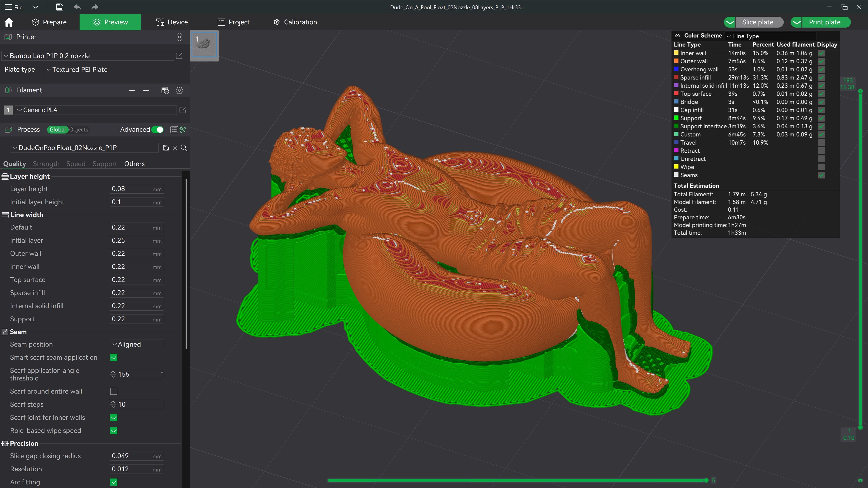868x488 pixels.
Task: Click the save project icon in title bar
Action: 59,7
